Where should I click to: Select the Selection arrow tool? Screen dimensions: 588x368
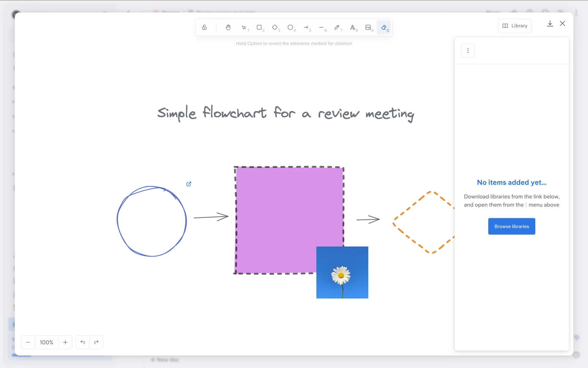coord(244,28)
